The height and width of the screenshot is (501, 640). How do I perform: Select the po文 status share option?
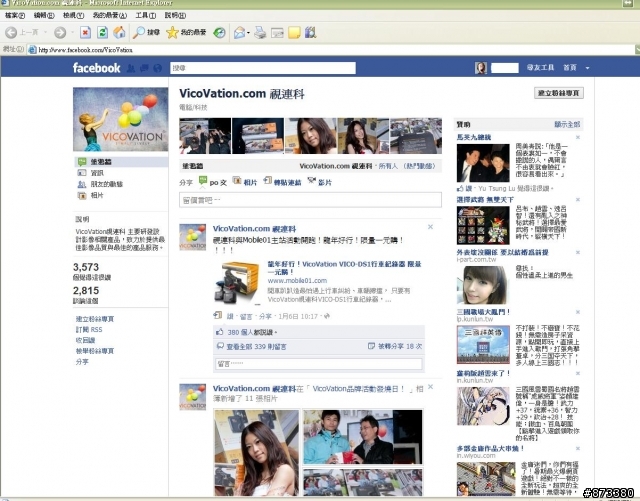212,182
